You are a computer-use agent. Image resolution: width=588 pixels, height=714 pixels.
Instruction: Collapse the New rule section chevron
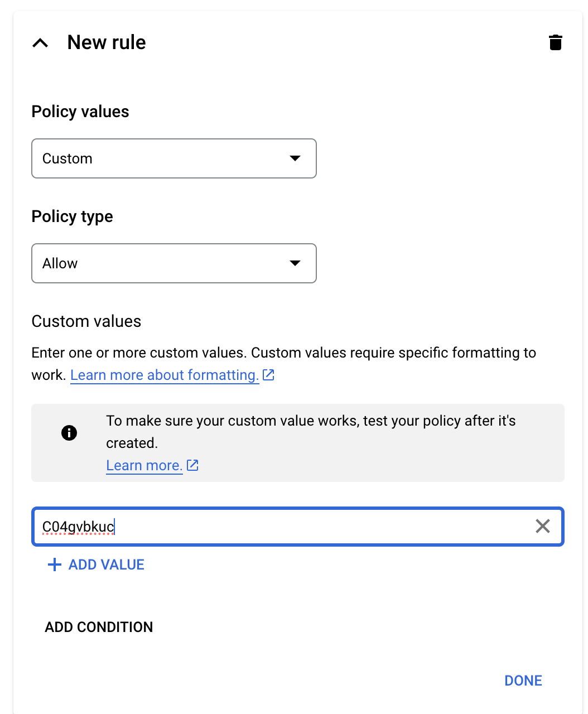coord(40,43)
